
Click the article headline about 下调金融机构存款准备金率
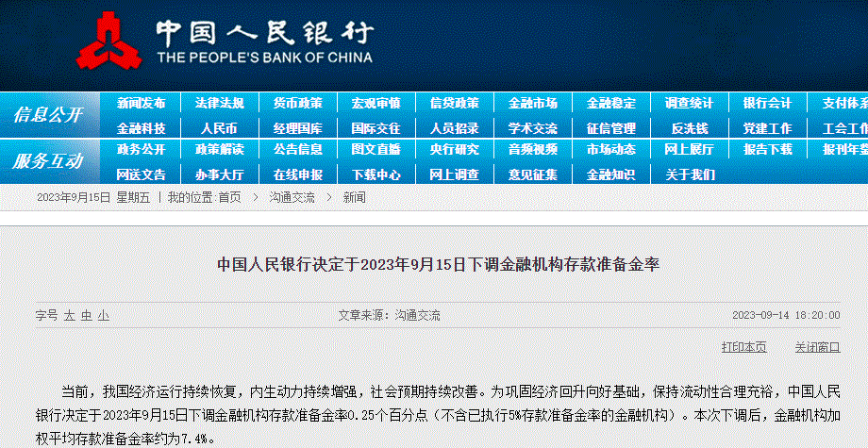[439, 264]
